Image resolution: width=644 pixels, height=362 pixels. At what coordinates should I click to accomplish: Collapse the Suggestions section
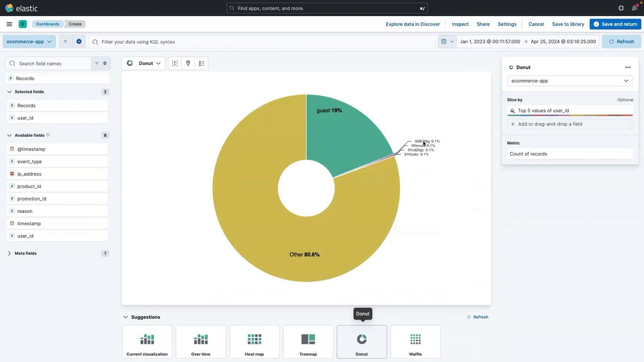click(126, 317)
